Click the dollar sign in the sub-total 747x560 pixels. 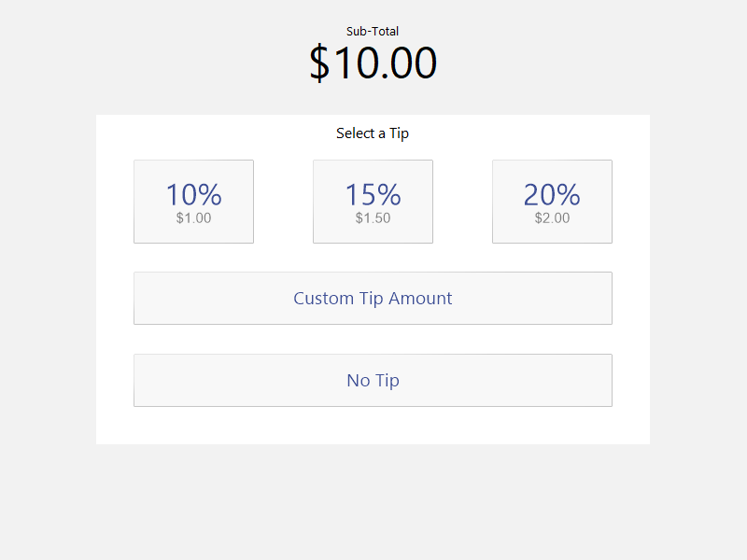(x=319, y=63)
